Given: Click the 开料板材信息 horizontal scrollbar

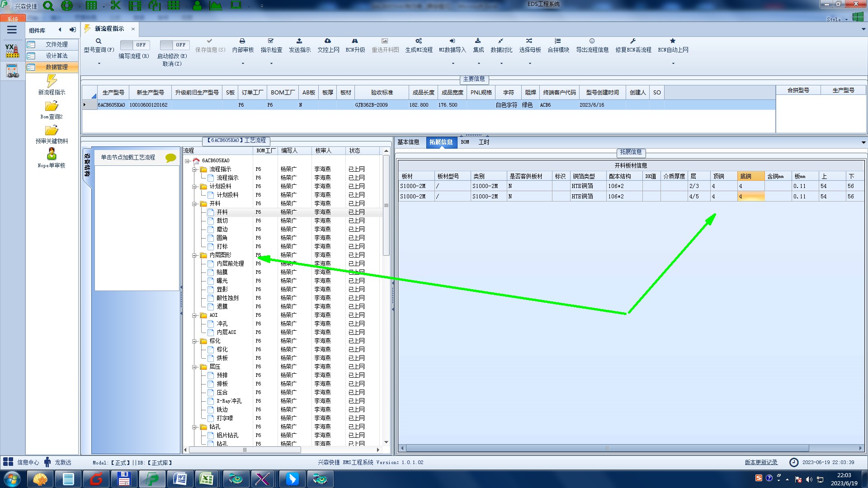Looking at the screenshot, I should [607, 448].
